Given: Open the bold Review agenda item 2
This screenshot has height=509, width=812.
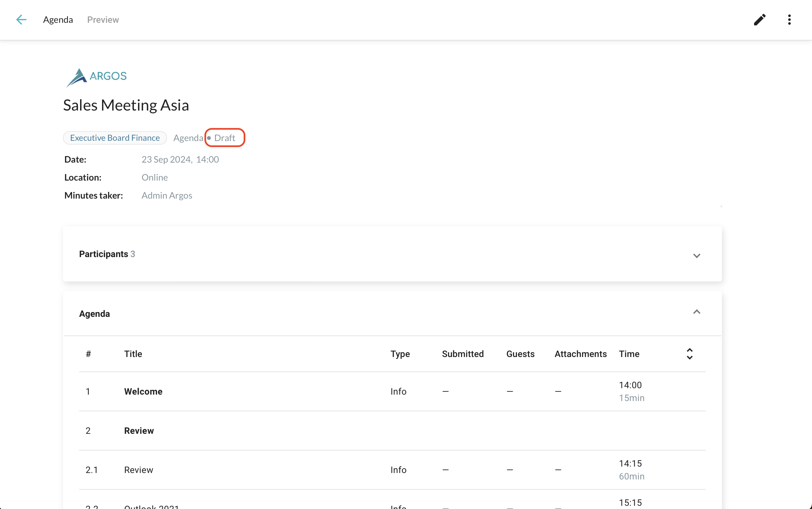Looking at the screenshot, I should (x=139, y=431).
